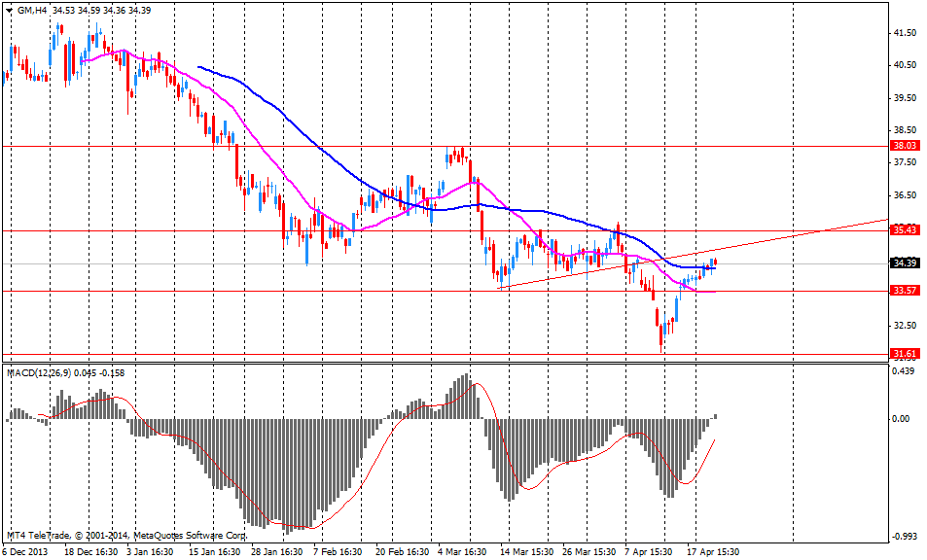Click the 28 Jan 16:30 time label
Image resolution: width=927 pixels, height=560 pixels.
pyautogui.click(x=276, y=551)
